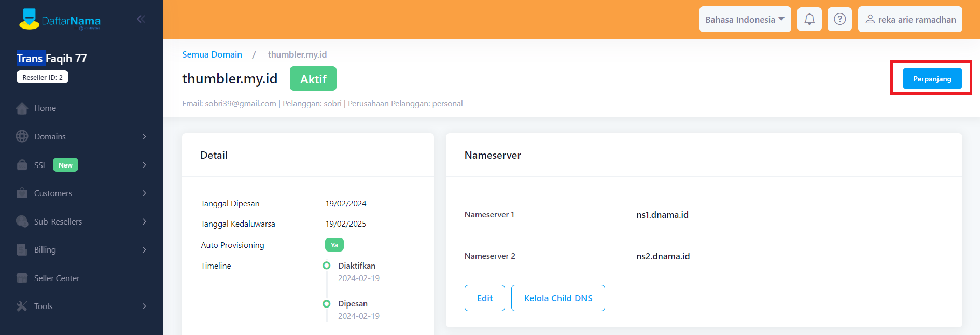The image size is (980, 335).
Task: Click the Domains globe icon
Action: 22,136
